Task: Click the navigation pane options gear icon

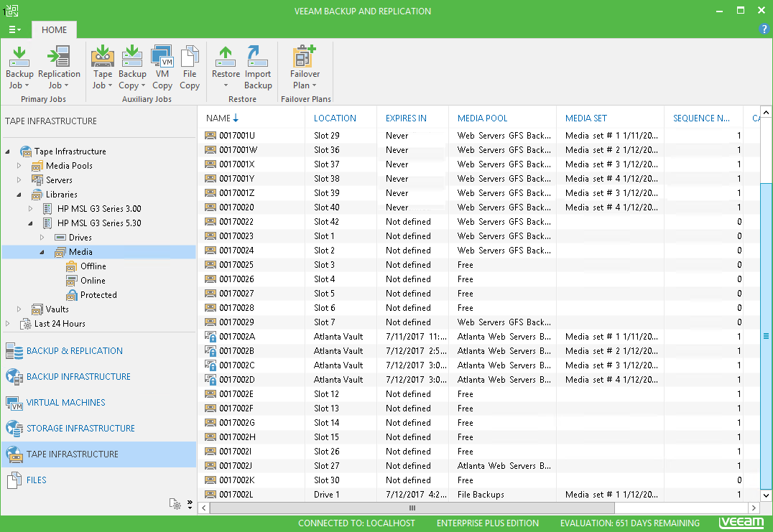Action: (x=175, y=503)
